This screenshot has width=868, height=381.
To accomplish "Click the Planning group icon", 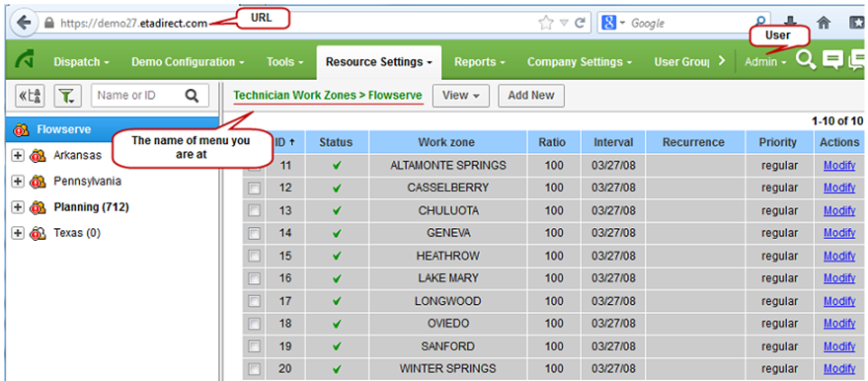I will [x=38, y=207].
